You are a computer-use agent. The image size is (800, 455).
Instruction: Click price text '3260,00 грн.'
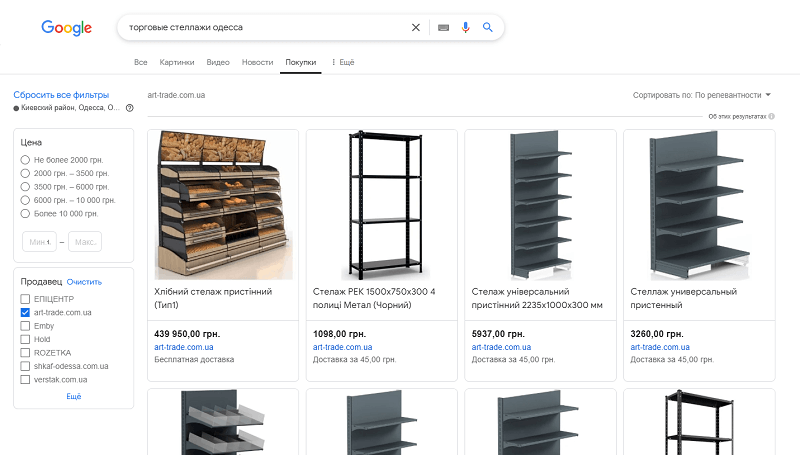coord(657,334)
